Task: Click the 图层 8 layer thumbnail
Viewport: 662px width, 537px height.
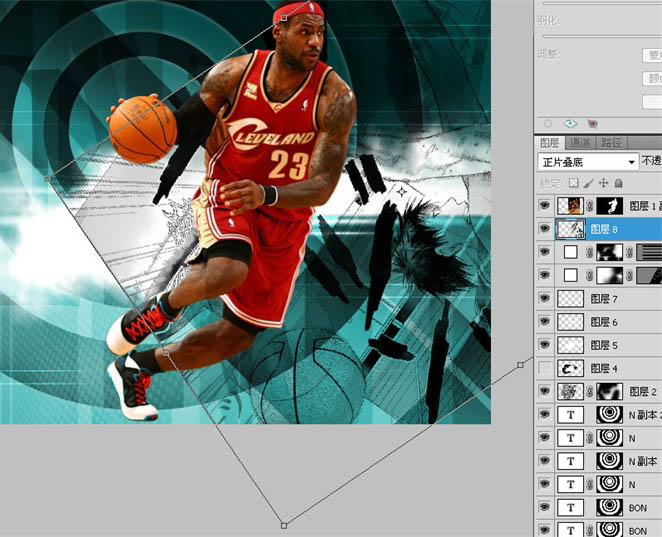Action: [571, 229]
